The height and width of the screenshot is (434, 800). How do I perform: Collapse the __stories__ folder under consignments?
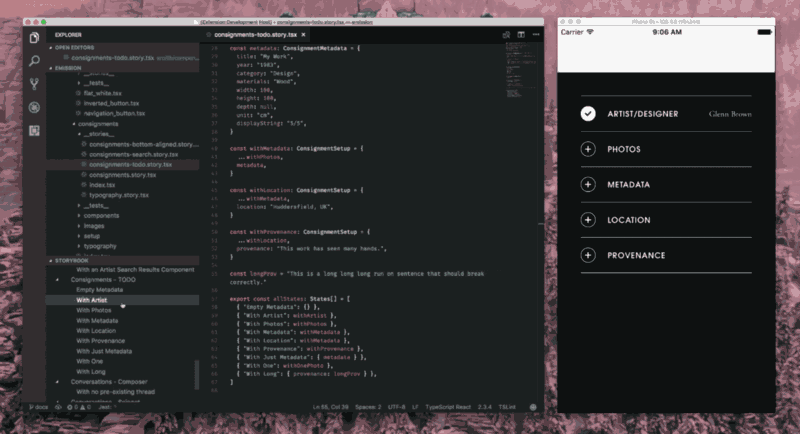(79, 134)
